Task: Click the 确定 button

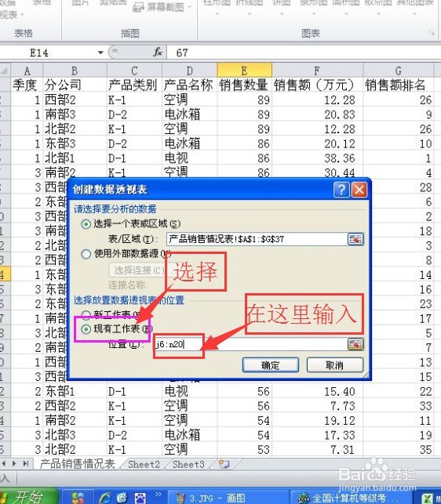Action: [x=271, y=365]
